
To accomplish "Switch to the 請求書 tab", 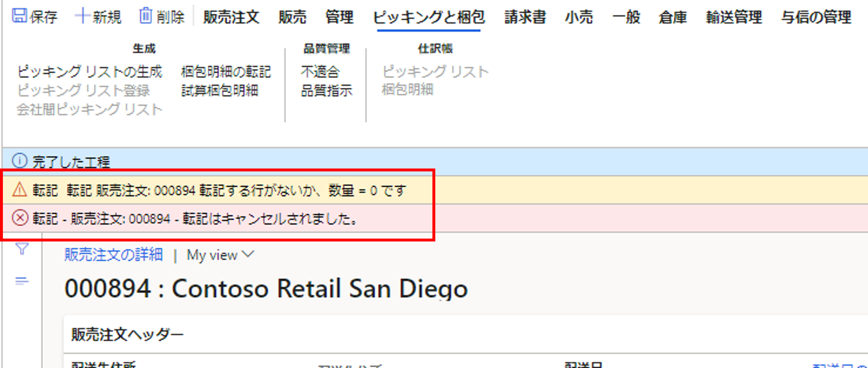I will click(525, 17).
